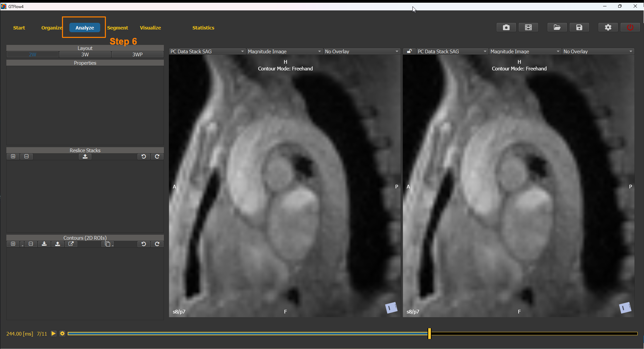Click the yellow time slider handle
Image resolution: width=644 pixels, height=349 pixels.
430,334
